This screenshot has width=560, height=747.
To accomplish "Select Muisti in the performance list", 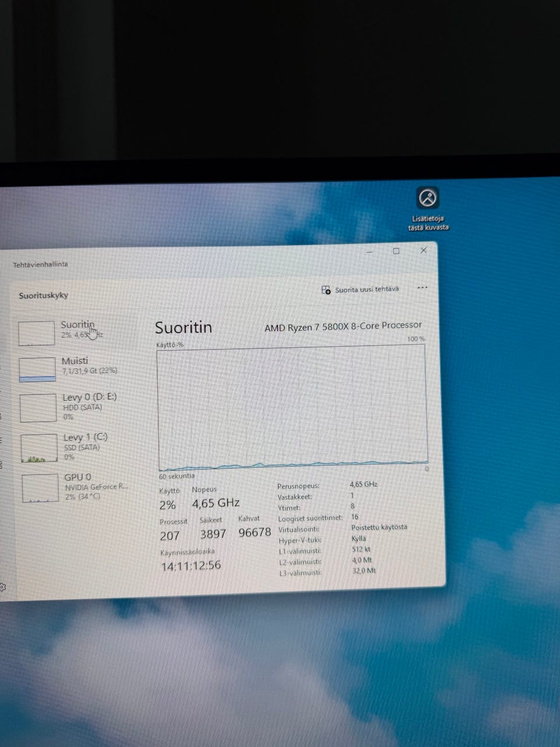I will (75, 369).
